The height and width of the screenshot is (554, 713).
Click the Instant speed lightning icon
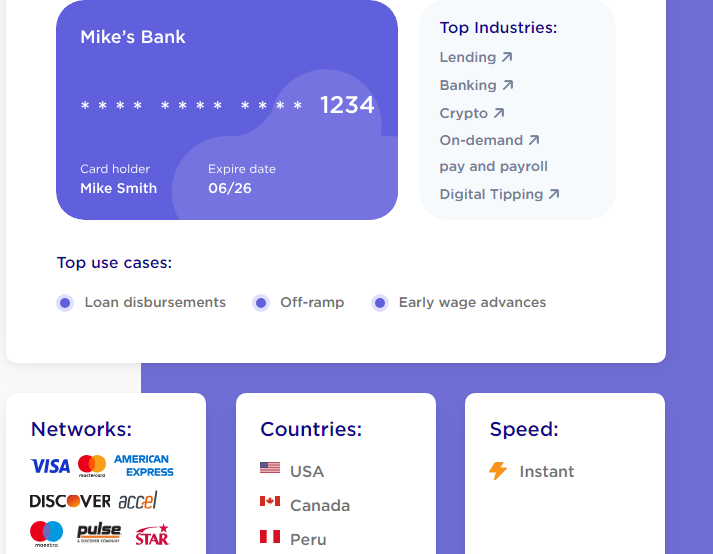498,471
